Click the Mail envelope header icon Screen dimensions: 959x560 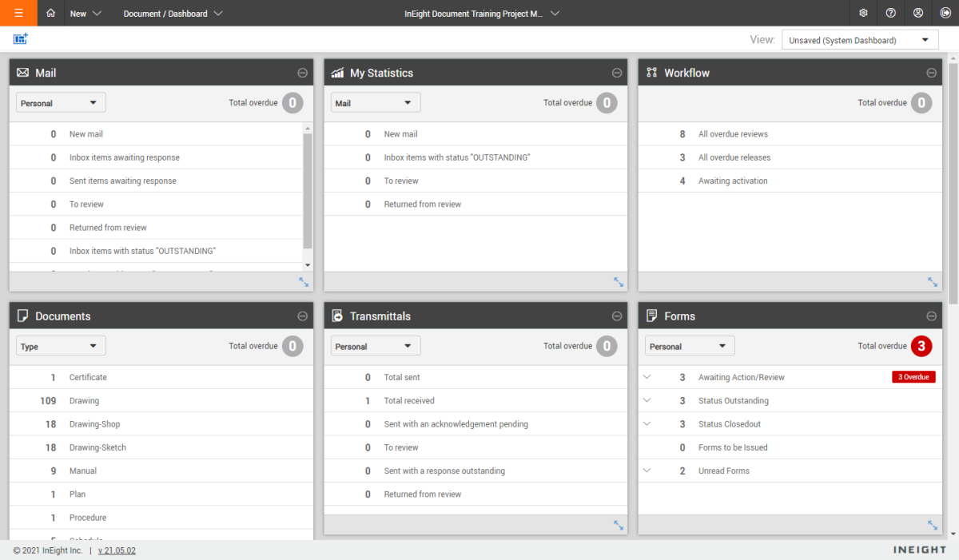coord(22,73)
